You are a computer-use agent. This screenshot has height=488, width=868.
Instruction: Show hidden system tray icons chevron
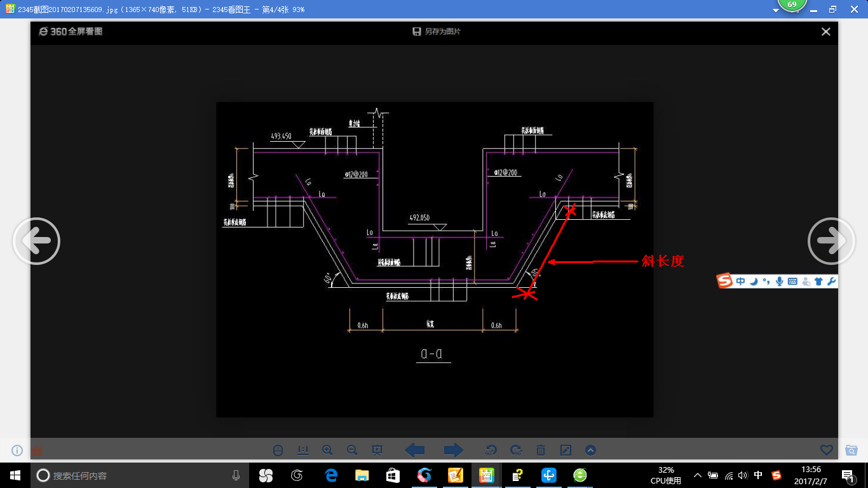(697, 475)
